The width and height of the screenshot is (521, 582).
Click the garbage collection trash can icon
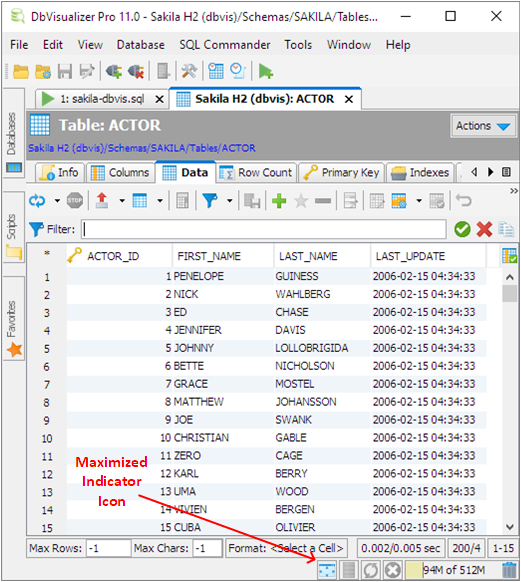[x=509, y=570]
